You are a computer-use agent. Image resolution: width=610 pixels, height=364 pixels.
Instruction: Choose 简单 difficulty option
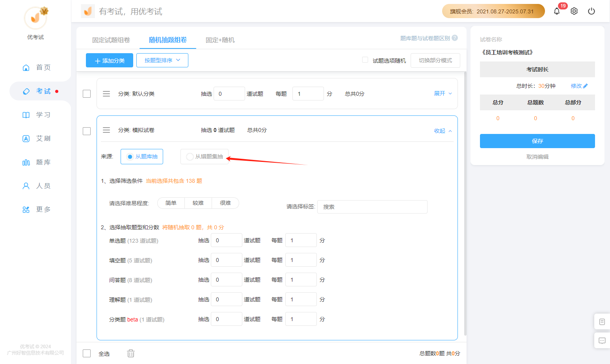171,203
